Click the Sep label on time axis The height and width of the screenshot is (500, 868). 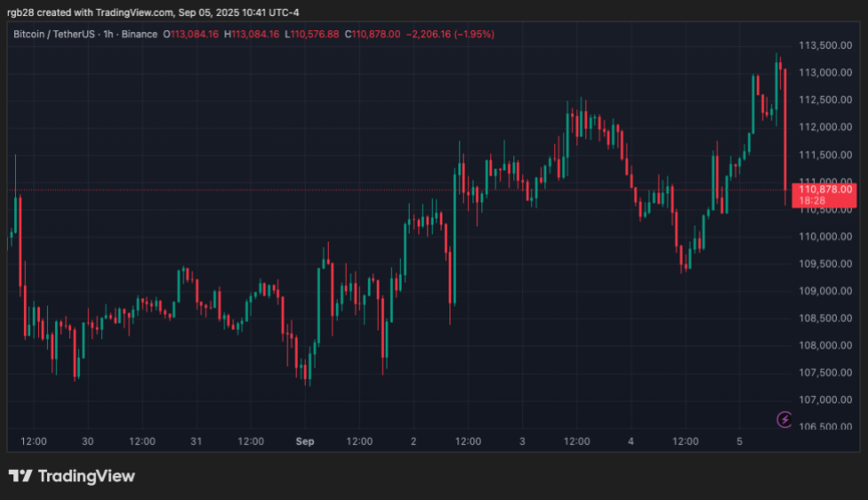click(x=305, y=441)
